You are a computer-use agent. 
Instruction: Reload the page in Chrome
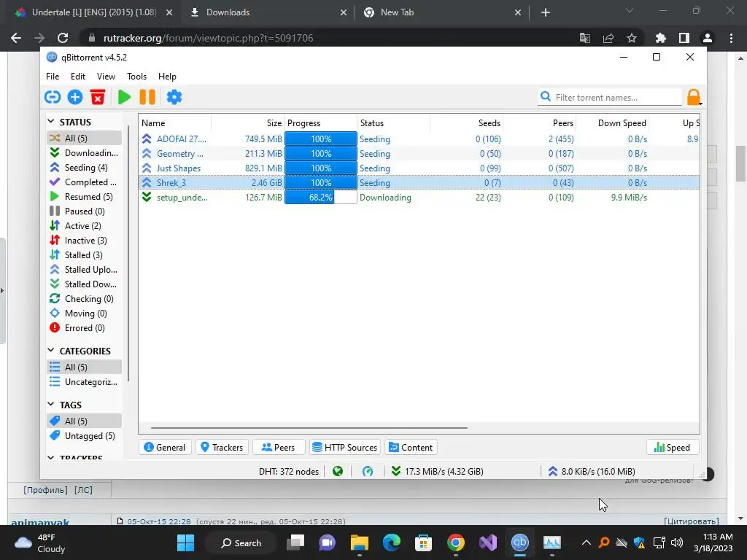coord(63,38)
